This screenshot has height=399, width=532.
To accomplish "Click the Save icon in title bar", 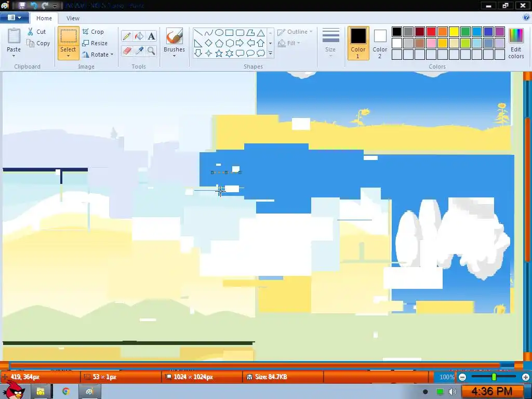I will point(22,5).
